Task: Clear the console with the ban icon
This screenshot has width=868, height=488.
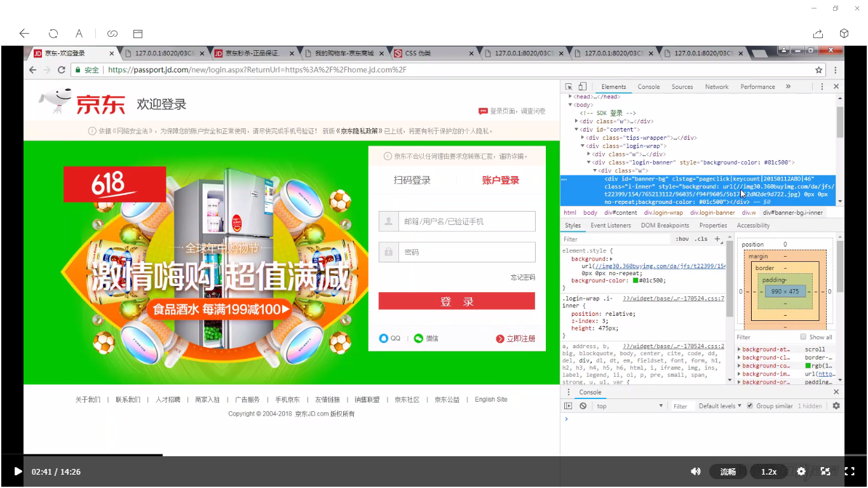Action: coord(583,406)
